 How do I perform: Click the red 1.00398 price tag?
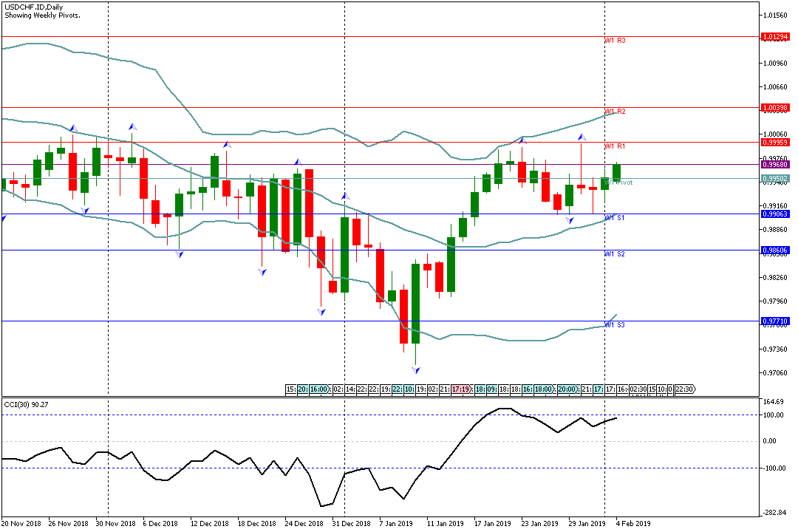775,107
